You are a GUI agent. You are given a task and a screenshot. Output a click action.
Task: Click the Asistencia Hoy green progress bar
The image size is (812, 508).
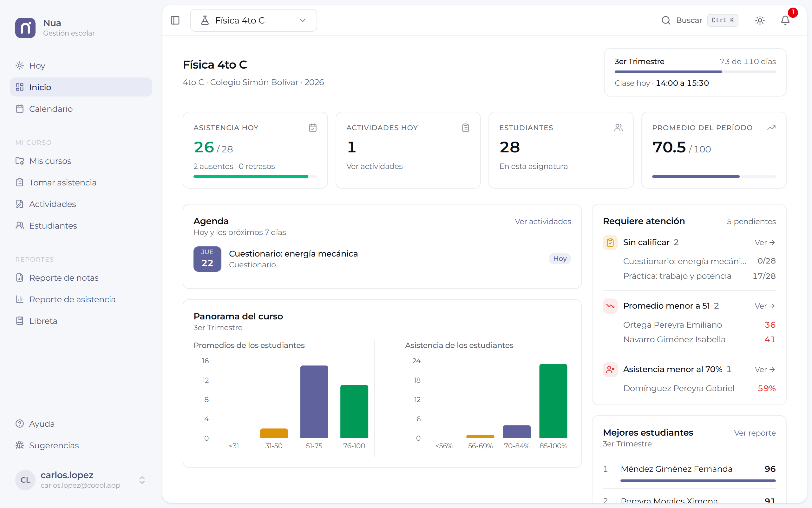coord(255,177)
